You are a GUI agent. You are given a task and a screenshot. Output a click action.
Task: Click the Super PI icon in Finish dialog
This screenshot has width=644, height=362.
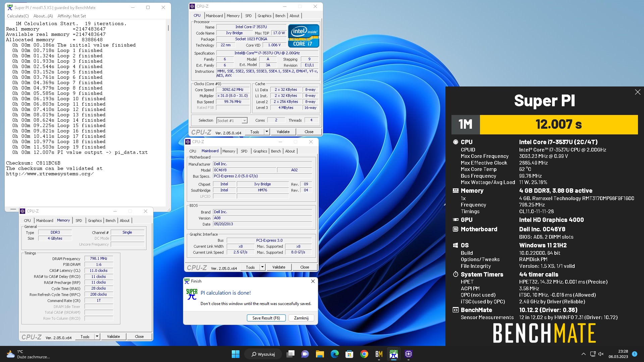[192, 294]
